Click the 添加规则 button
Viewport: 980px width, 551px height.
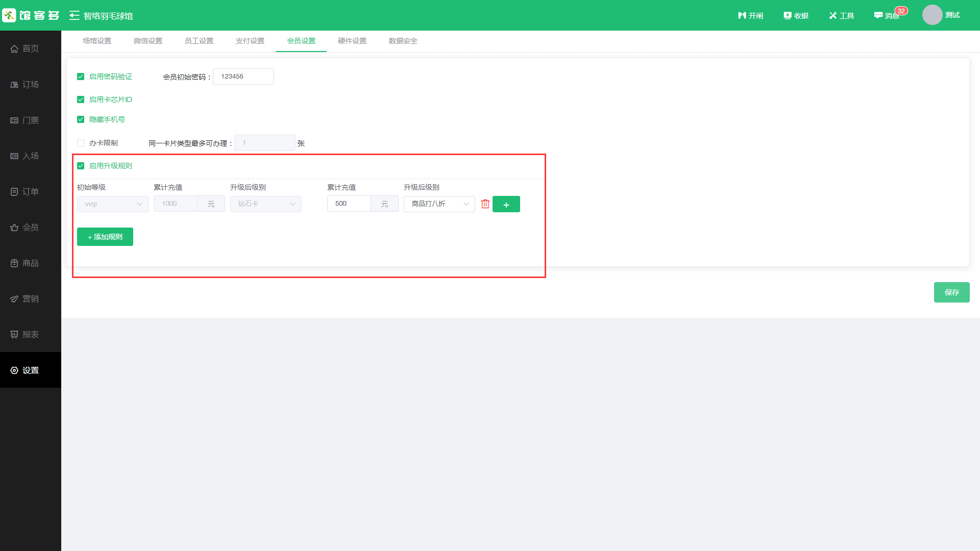pyautogui.click(x=105, y=237)
